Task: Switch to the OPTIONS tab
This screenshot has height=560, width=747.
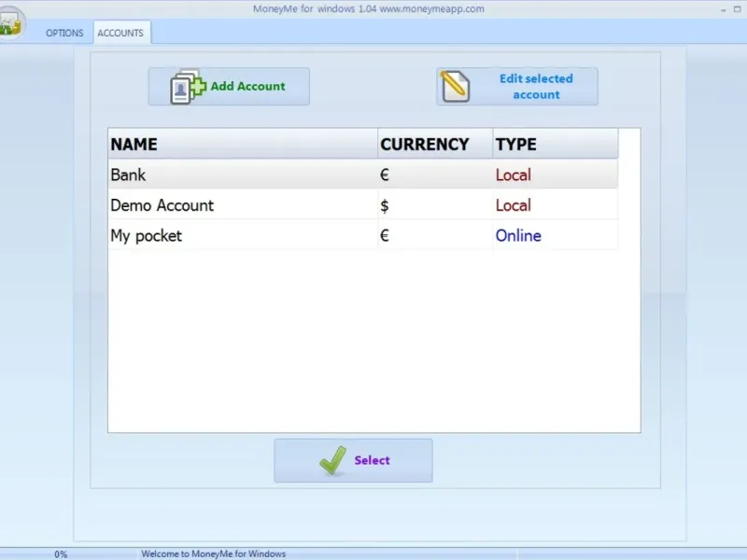Action: 64,33
